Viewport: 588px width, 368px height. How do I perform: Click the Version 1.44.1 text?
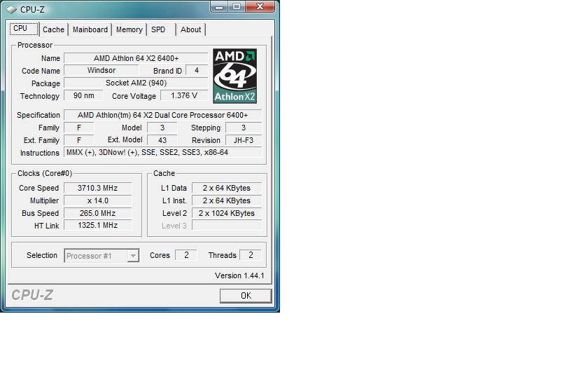pos(239,275)
